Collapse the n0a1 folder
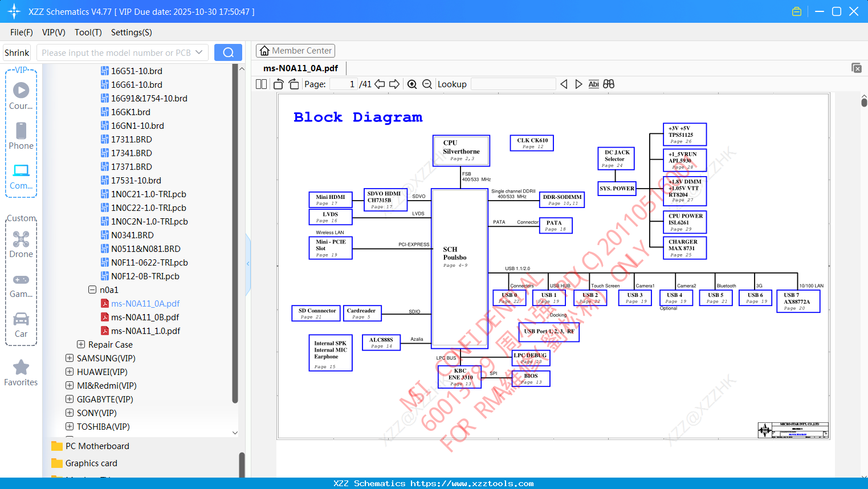Image resolution: width=868 pixels, height=489 pixels. [92, 290]
